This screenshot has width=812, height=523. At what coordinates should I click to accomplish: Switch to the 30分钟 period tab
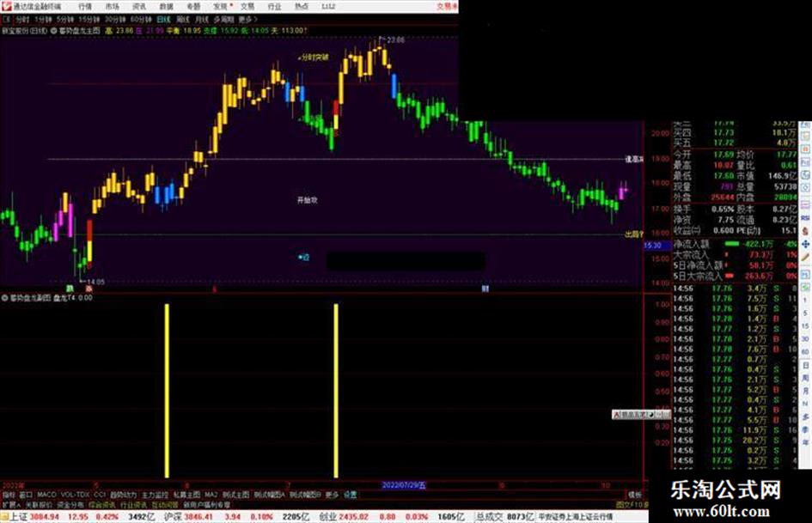[x=115, y=20]
